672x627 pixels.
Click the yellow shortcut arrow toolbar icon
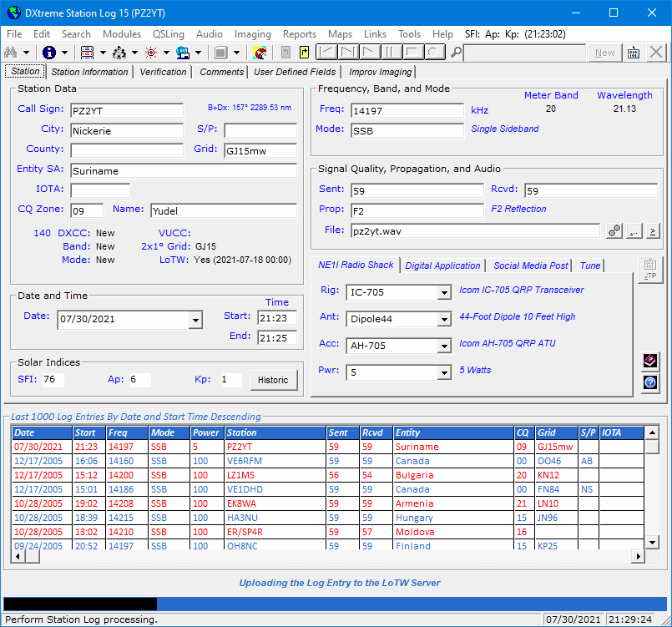coord(302,52)
